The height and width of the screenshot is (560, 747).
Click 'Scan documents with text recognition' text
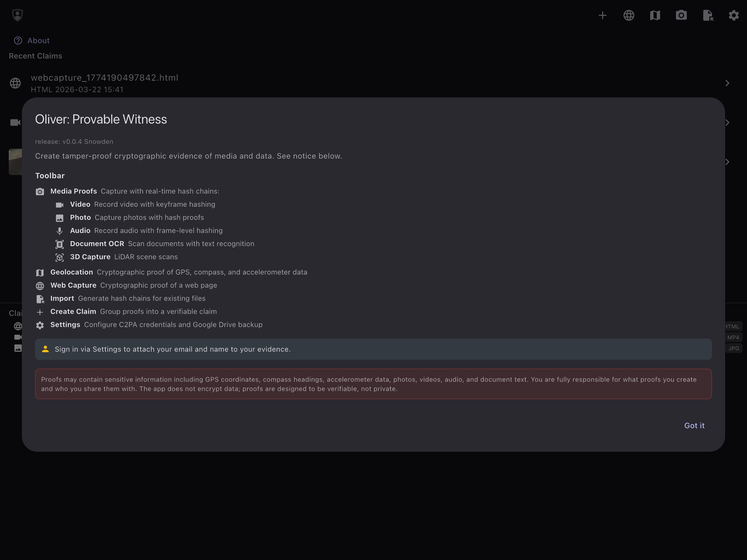[191, 244]
